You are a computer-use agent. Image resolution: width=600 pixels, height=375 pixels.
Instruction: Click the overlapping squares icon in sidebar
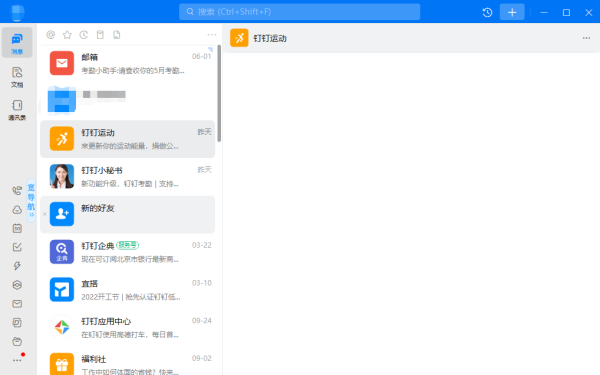pos(17,322)
